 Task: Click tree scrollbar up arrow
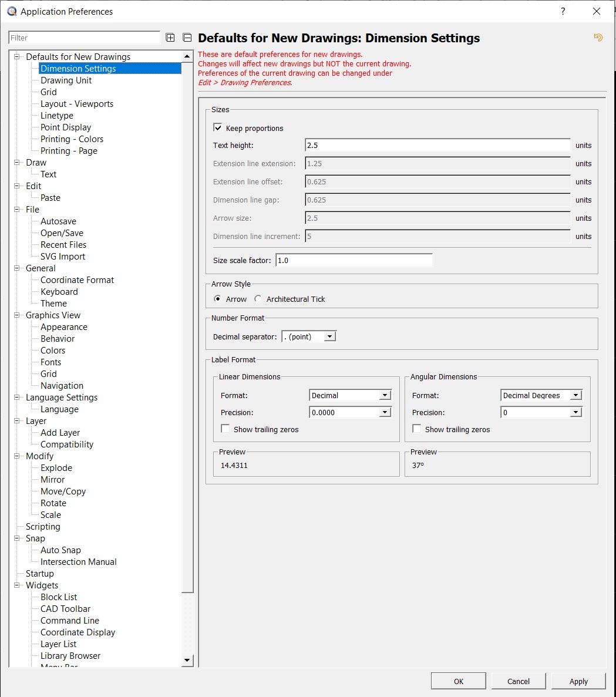pos(187,56)
